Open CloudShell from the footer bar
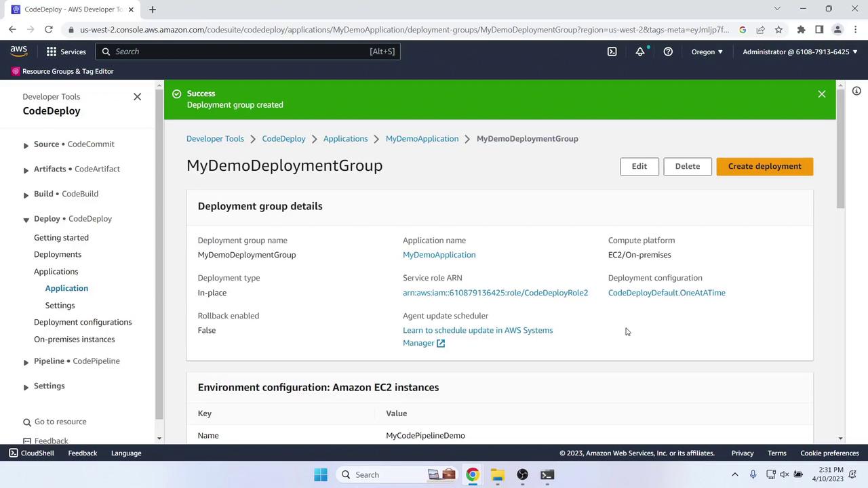 (x=32, y=453)
